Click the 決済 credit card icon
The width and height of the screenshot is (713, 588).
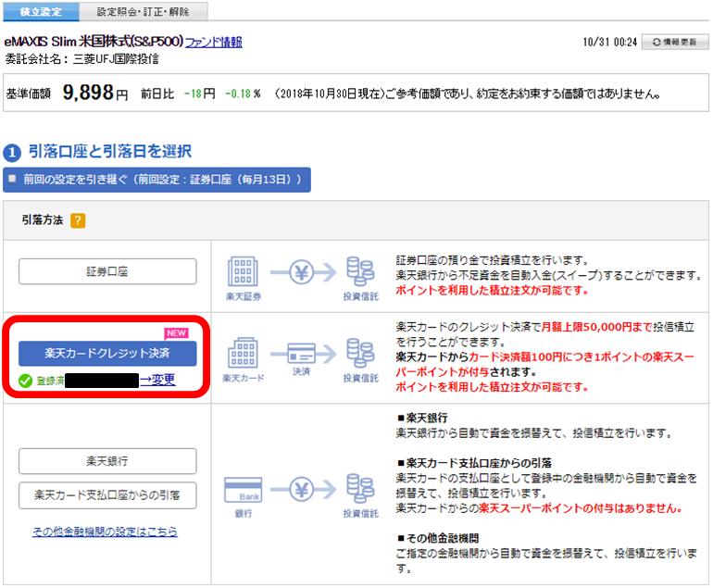pos(303,354)
